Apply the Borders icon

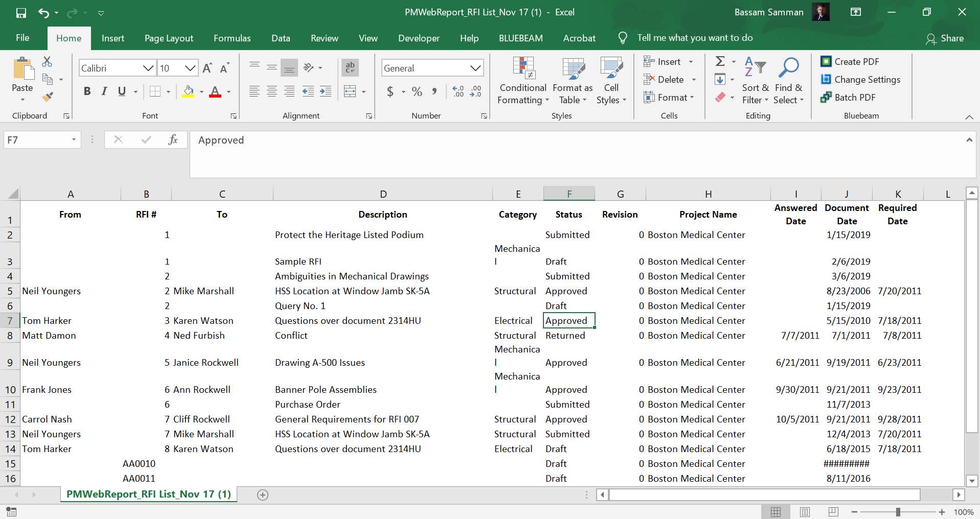coord(155,91)
